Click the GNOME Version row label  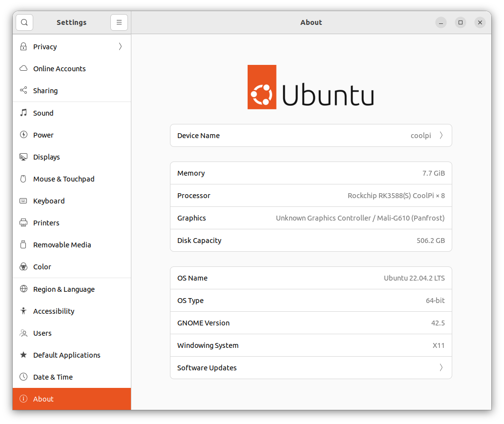point(204,323)
